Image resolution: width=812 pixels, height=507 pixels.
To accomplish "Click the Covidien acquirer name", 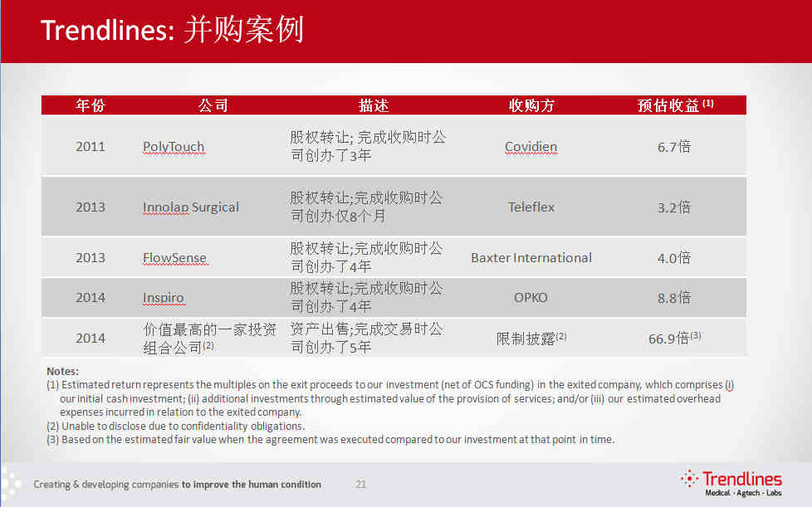I will pyautogui.click(x=531, y=147).
